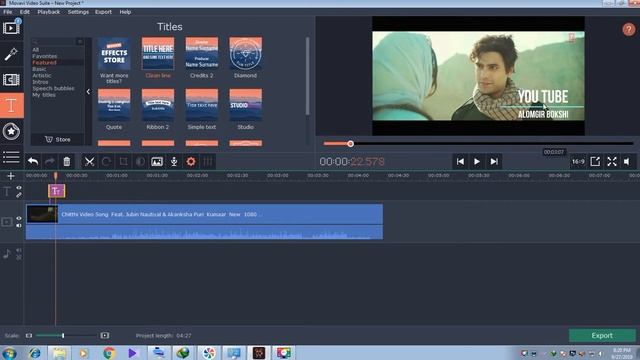This screenshot has height=360, width=640.
Task: Open the Filters magic wand tab
Action: (11, 54)
